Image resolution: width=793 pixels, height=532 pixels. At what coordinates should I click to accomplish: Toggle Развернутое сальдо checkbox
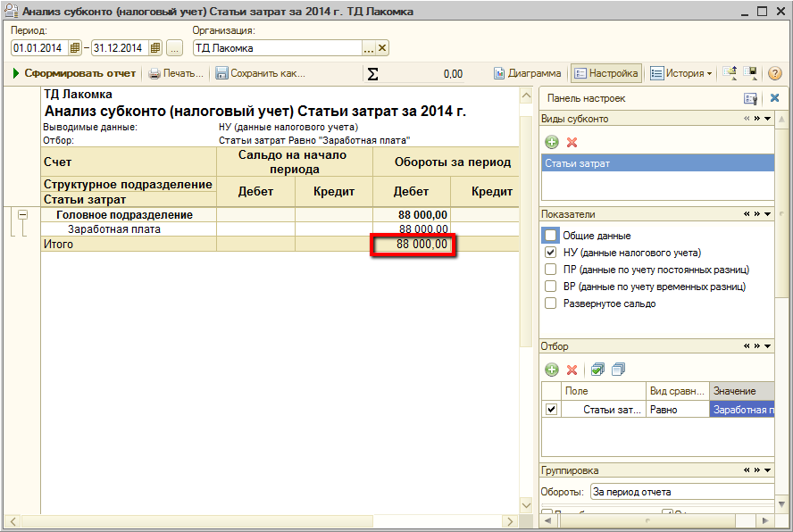pyautogui.click(x=551, y=303)
